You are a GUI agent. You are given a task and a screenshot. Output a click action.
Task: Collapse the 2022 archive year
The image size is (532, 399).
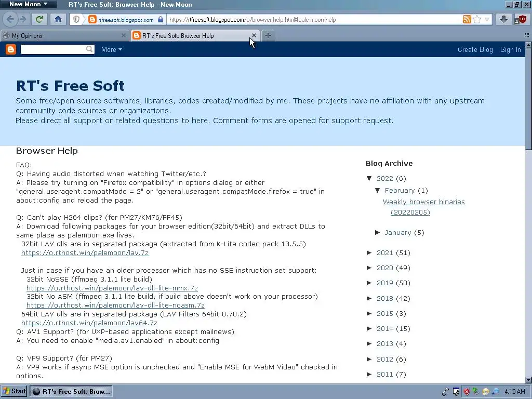[369, 178]
